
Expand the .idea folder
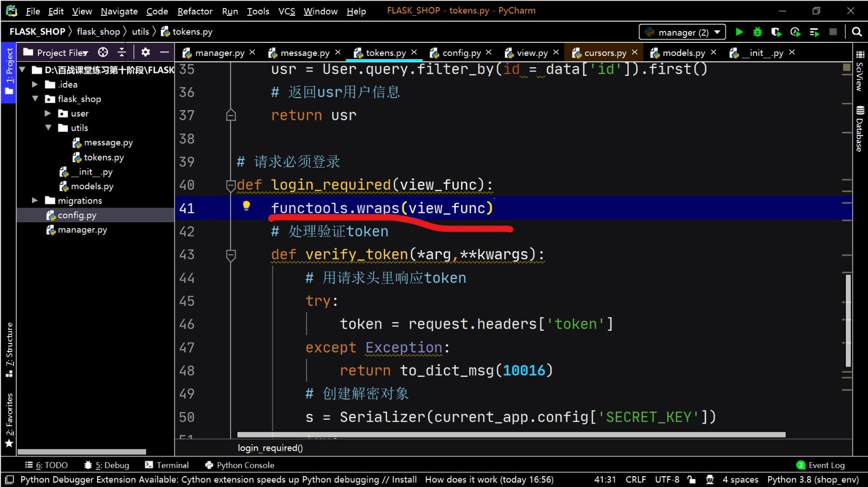pos(35,84)
